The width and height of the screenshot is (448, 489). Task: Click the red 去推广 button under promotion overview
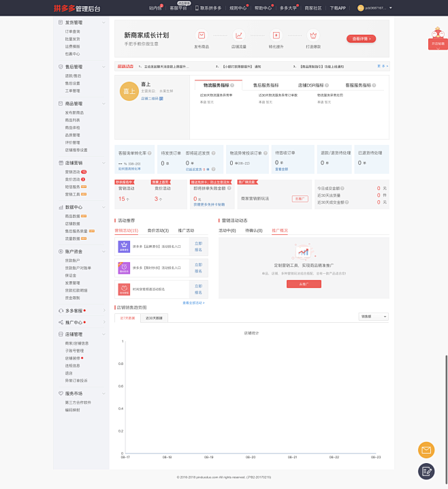(304, 283)
